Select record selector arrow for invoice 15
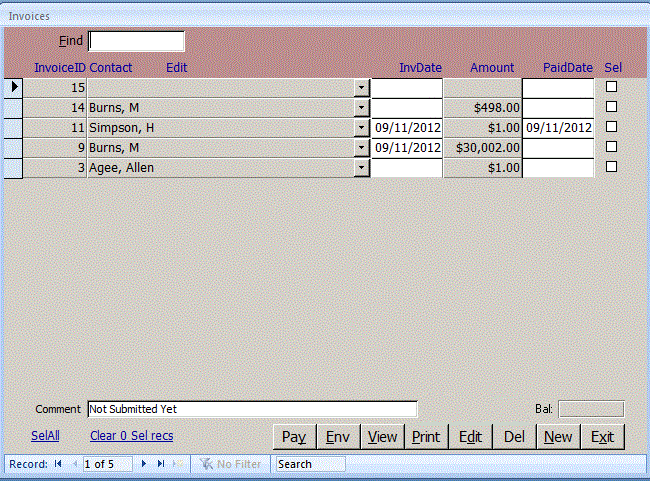The width and height of the screenshot is (650, 481). [x=14, y=87]
